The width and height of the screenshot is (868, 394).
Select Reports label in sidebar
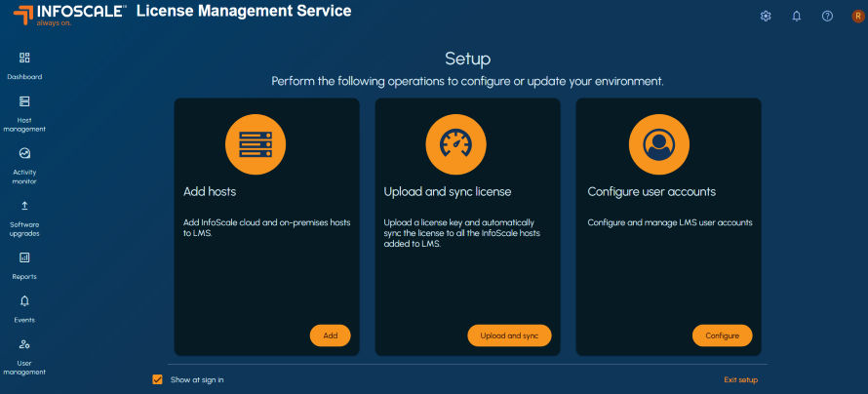(x=24, y=277)
